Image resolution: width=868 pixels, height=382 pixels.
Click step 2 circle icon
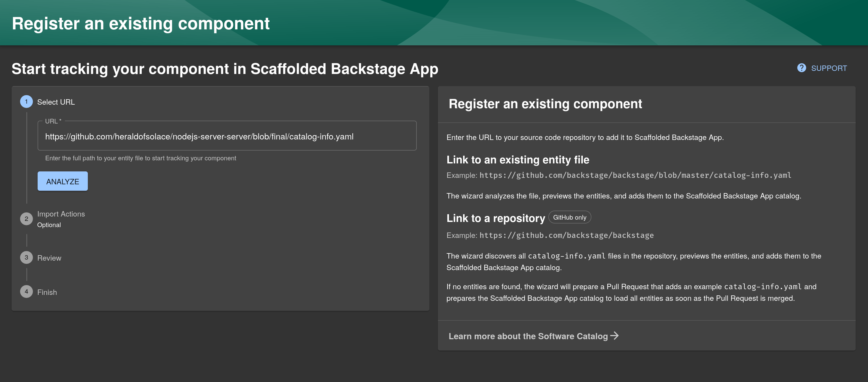pyautogui.click(x=26, y=219)
